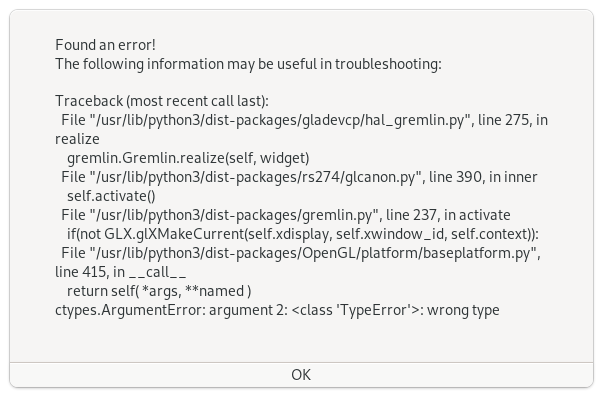Click the self.activate() code line
Viewport: 603px width, 397px height.
tap(111, 196)
